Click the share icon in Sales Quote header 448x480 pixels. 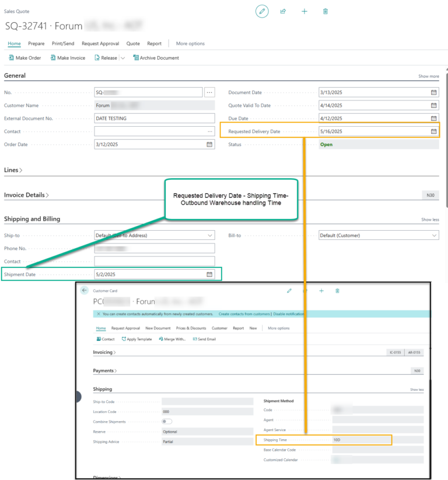[x=283, y=11]
